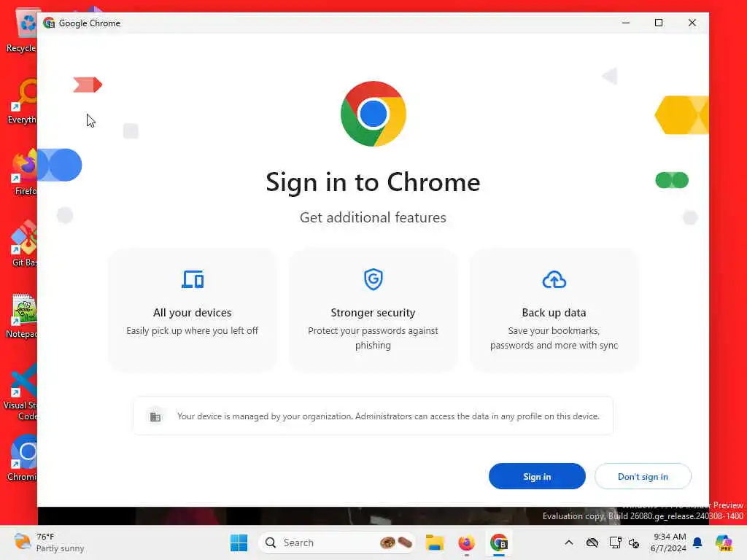The image size is (747, 560).
Task: Click the shield icon on Stronger security card
Action: pyautogui.click(x=373, y=279)
